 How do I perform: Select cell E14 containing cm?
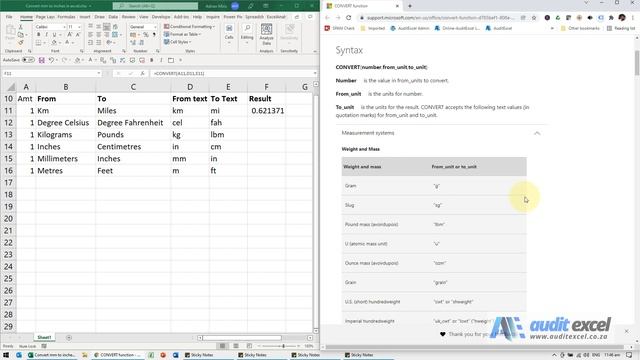[228, 147]
